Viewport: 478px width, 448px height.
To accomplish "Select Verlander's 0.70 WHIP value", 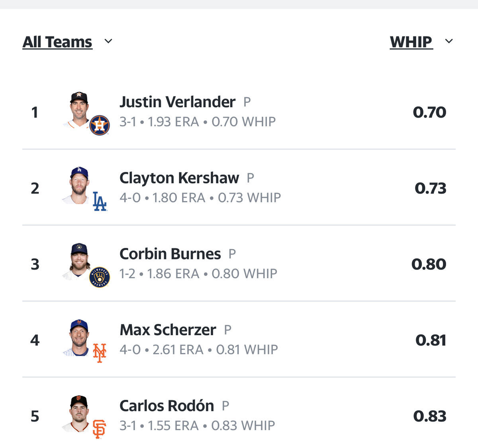I will click(429, 112).
